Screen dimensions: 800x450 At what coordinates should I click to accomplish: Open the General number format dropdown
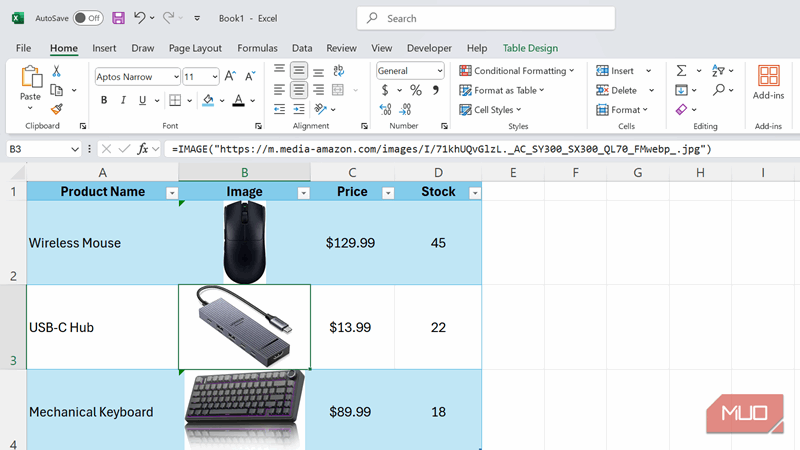click(439, 71)
